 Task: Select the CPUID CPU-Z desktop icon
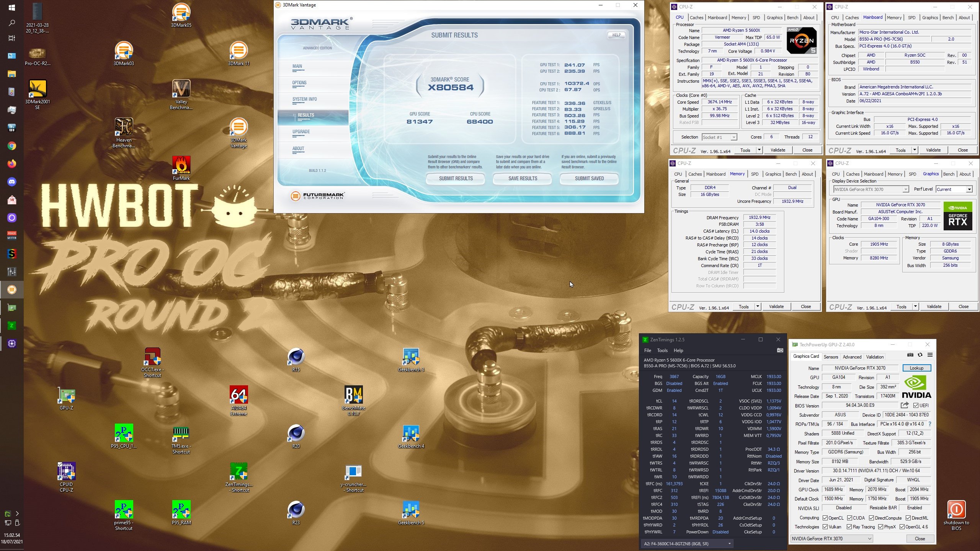click(66, 477)
